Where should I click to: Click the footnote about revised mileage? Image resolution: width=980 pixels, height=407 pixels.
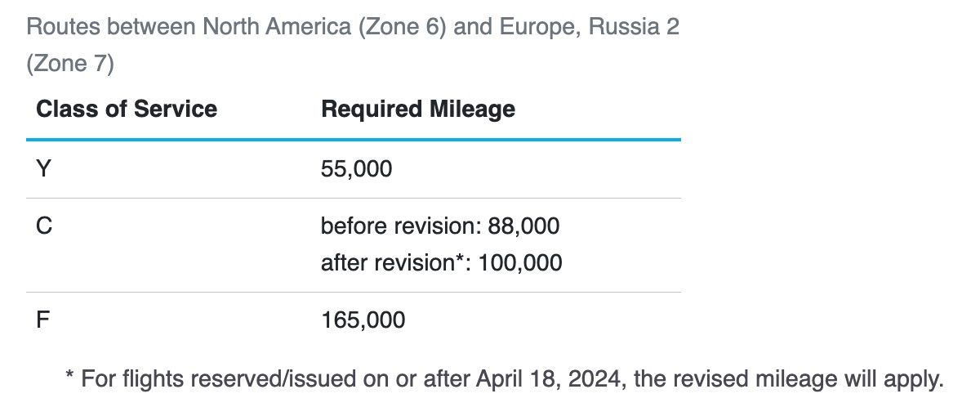[505, 378]
